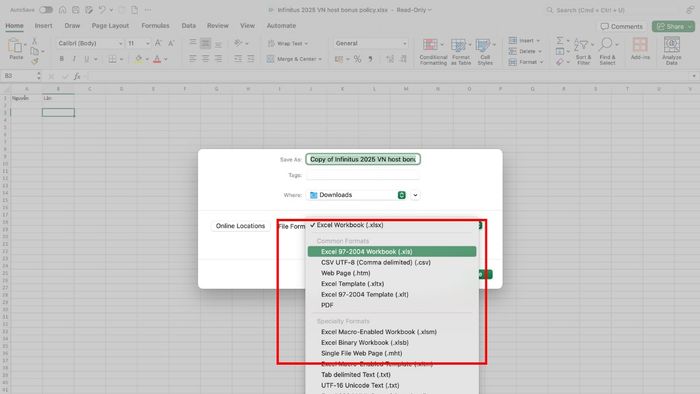Select Tab delimited Text (.txt) format

click(392, 375)
